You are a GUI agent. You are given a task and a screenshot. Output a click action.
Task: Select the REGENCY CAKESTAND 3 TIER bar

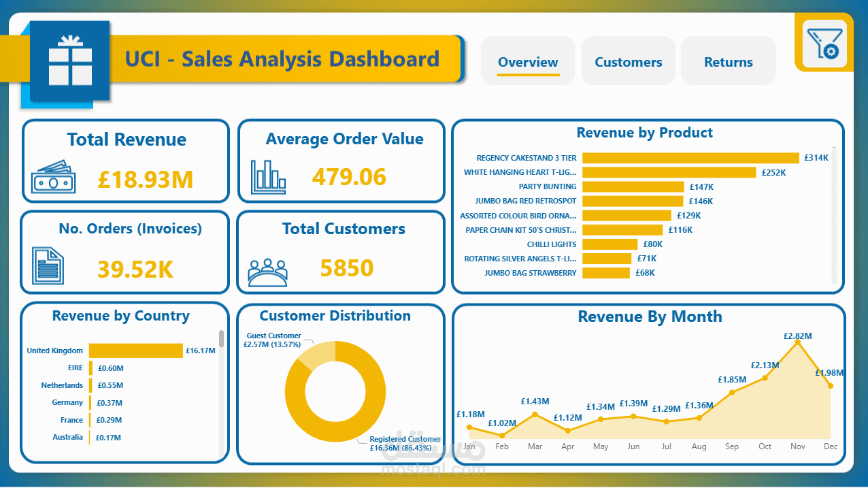point(690,157)
